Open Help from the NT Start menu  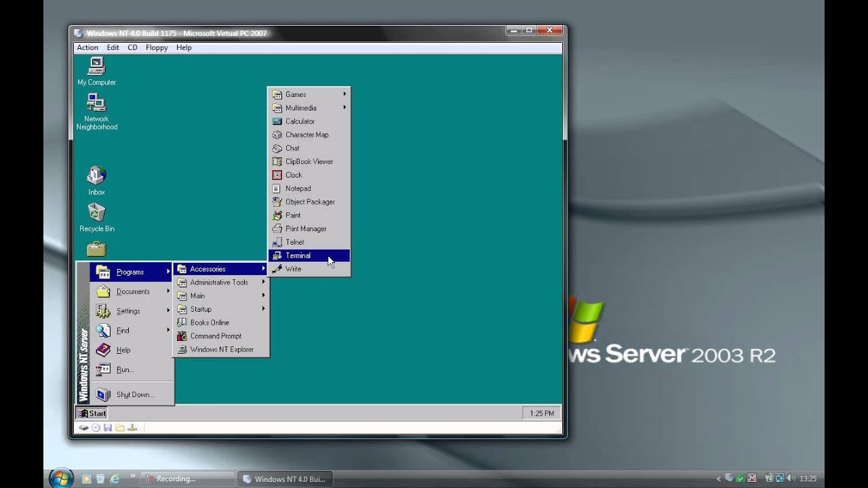pyautogui.click(x=132, y=350)
